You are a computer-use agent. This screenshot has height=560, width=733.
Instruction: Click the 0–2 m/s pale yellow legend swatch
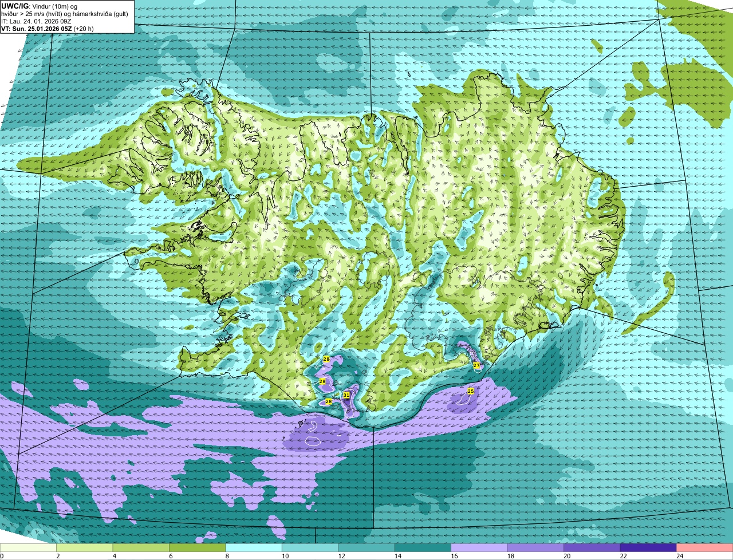coord(29,548)
